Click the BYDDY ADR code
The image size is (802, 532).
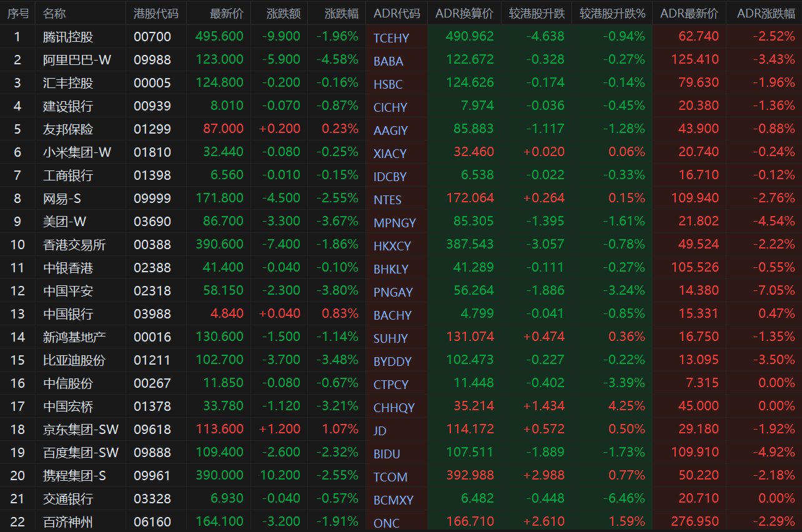(x=392, y=362)
